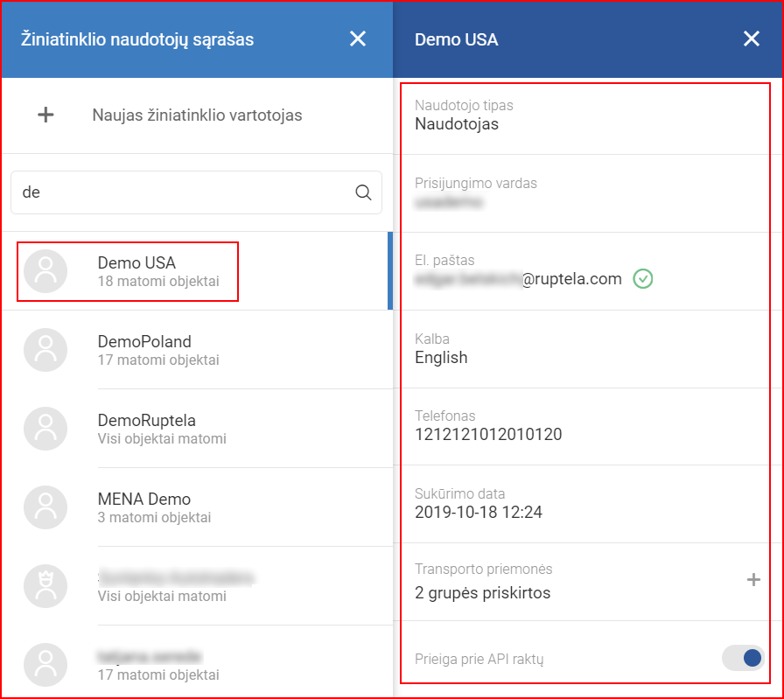Click the green verified email checkmark
Screen dimensions: 784x699
point(643,279)
